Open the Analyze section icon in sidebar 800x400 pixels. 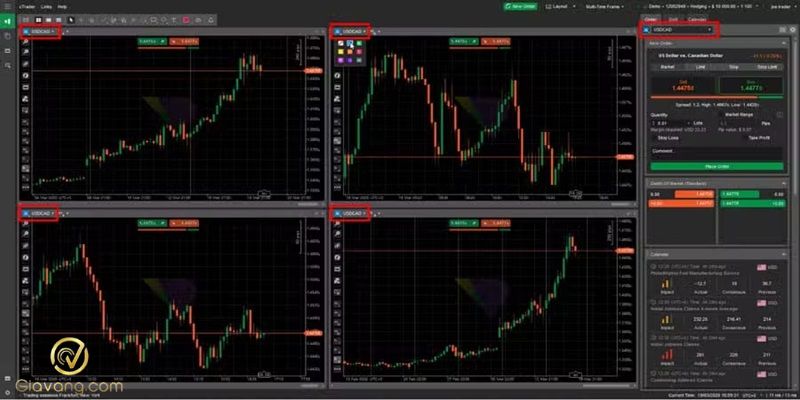[7, 65]
